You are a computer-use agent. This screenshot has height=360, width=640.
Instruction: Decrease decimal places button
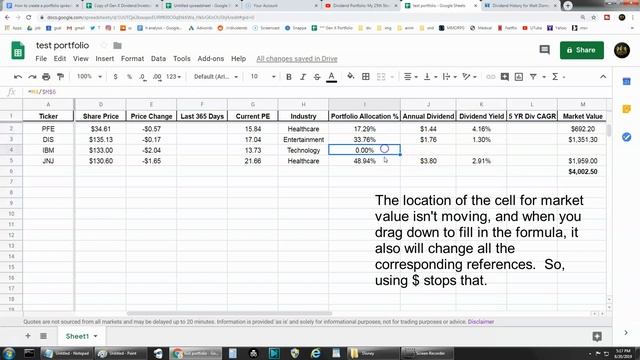pyautogui.click(x=142, y=77)
